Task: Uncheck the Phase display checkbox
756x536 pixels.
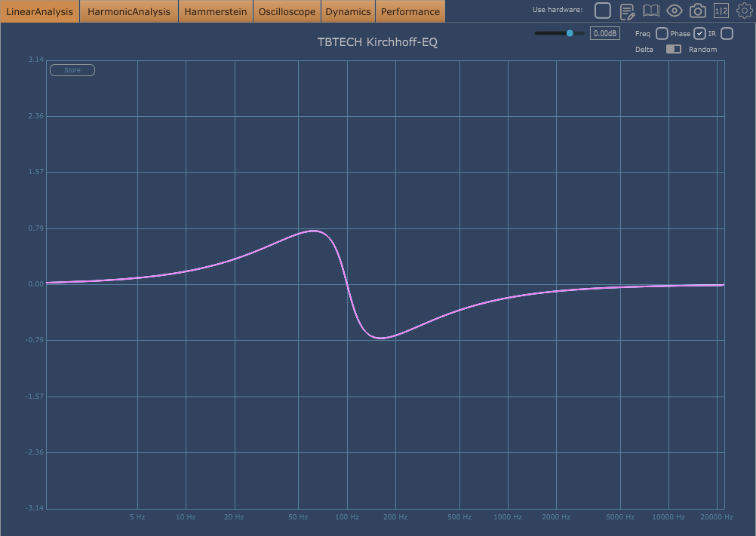Action: (700, 33)
